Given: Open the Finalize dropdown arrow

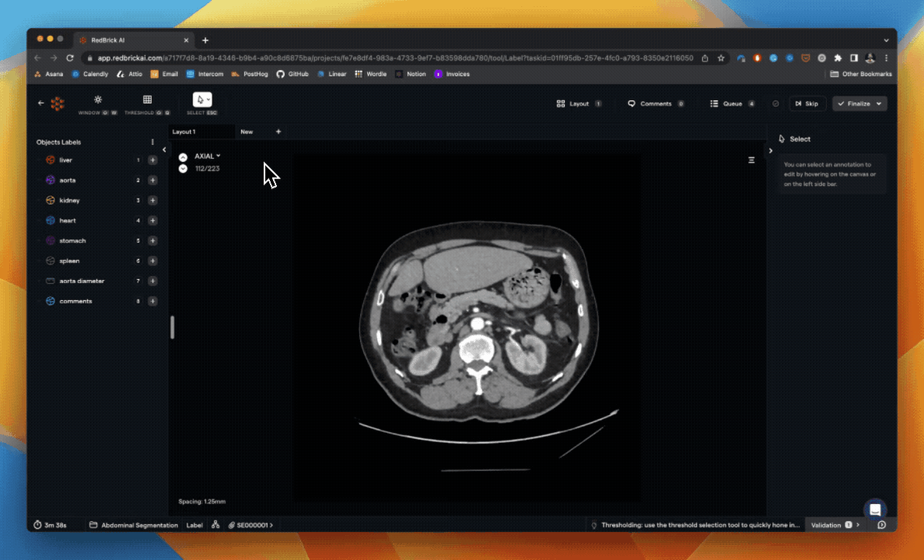Looking at the screenshot, I should (879, 104).
